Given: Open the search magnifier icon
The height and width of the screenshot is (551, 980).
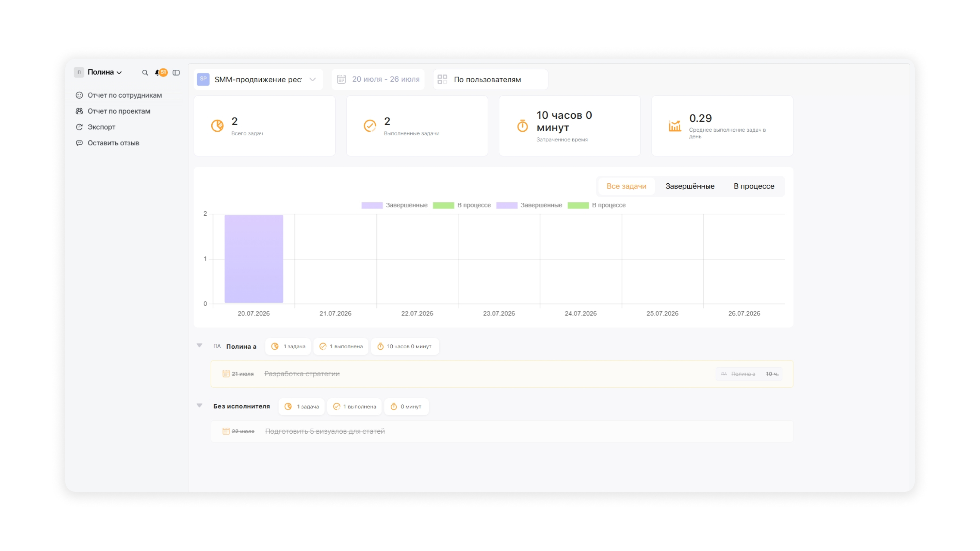Looking at the screenshot, I should 145,73.
